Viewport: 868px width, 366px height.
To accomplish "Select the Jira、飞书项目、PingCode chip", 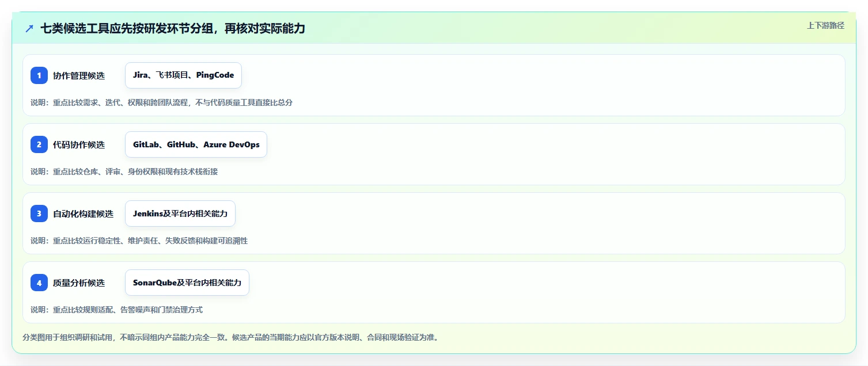I will (x=183, y=75).
